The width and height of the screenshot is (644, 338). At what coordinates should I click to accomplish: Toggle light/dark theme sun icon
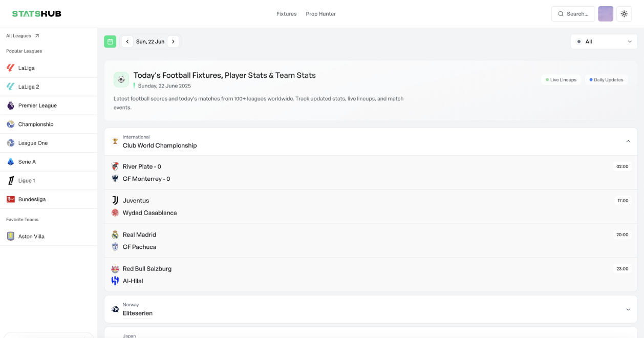tap(624, 14)
